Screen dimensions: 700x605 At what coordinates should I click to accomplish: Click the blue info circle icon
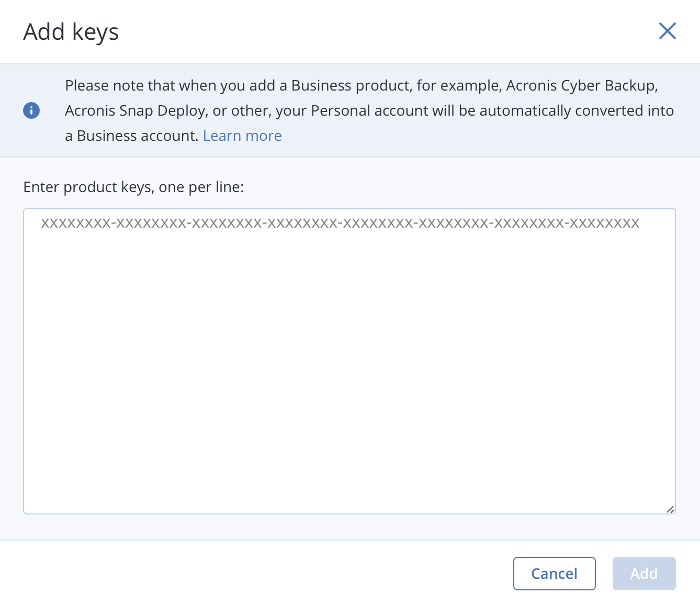[31, 110]
